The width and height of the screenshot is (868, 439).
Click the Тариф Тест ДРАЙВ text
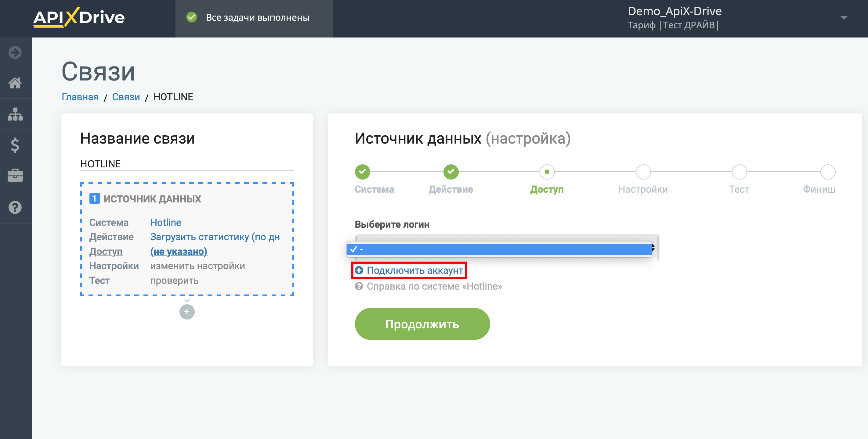pyautogui.click(x=673, y=25)
